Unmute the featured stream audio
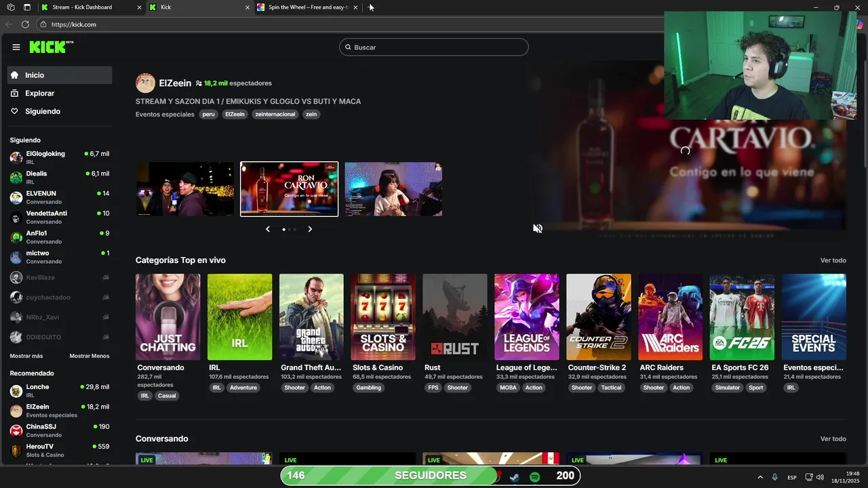 (x=538, y=228)
